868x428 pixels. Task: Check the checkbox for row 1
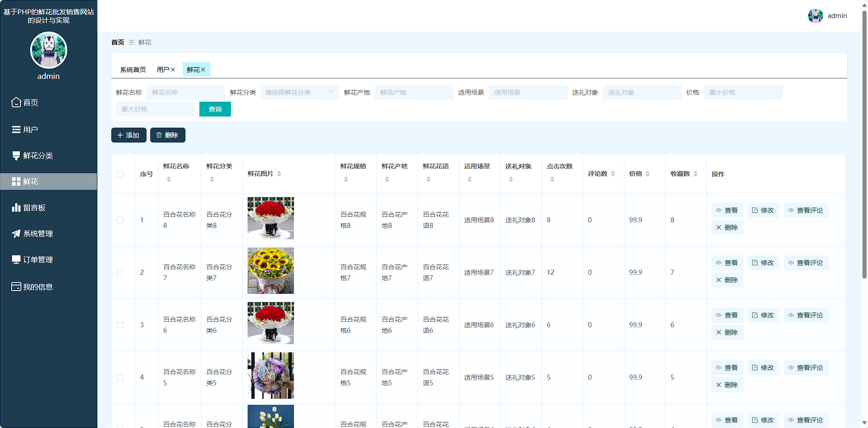click(120, 220)
